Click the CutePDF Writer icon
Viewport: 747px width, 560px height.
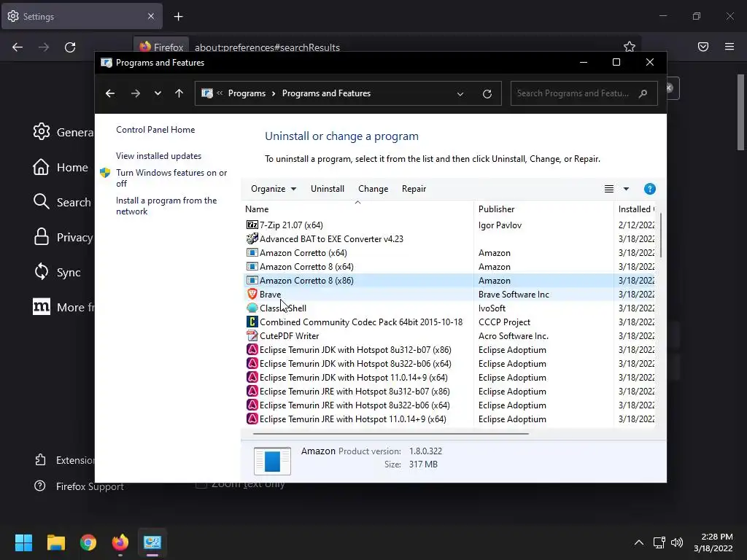252,335
